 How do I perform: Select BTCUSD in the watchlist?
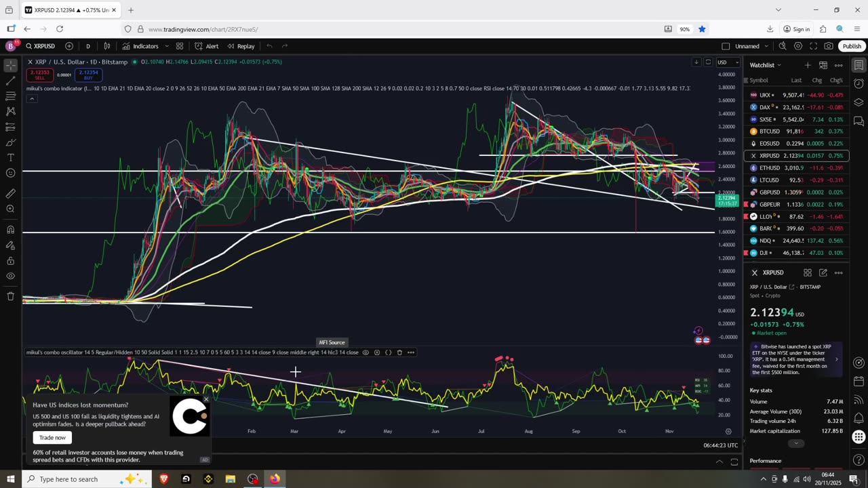pyautogui.click(x=796, y=131)
